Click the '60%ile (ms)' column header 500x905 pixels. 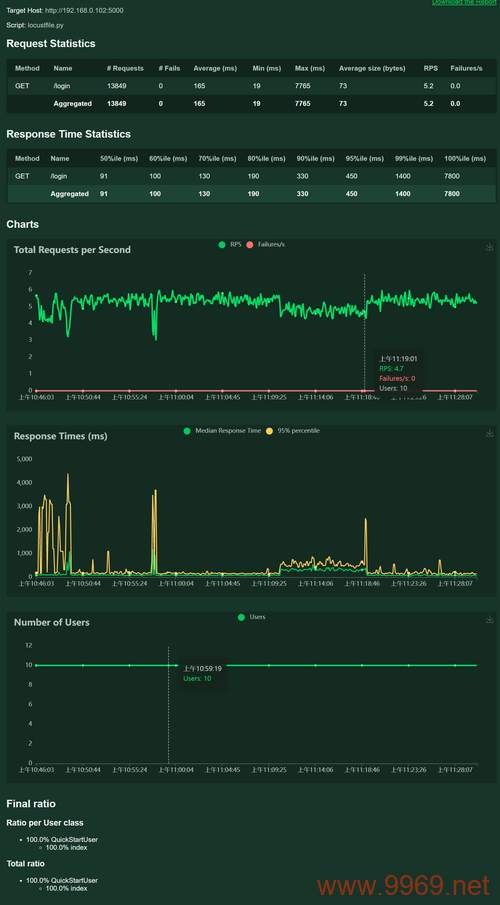168,158
